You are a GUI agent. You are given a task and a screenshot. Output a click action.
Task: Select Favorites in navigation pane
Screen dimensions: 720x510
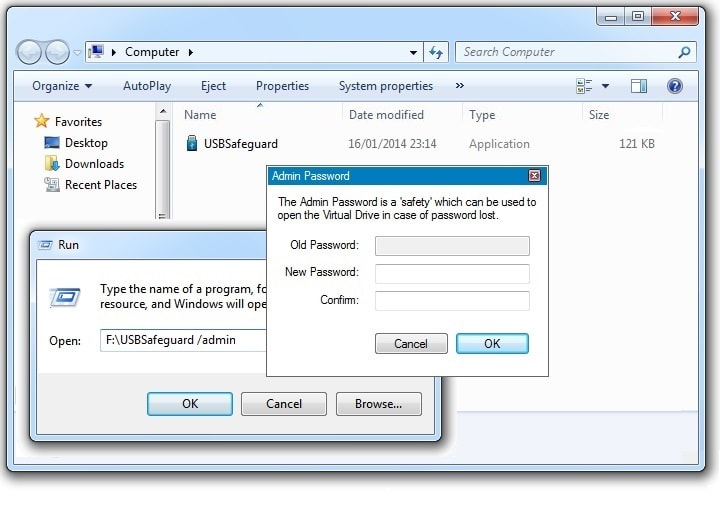78,122
